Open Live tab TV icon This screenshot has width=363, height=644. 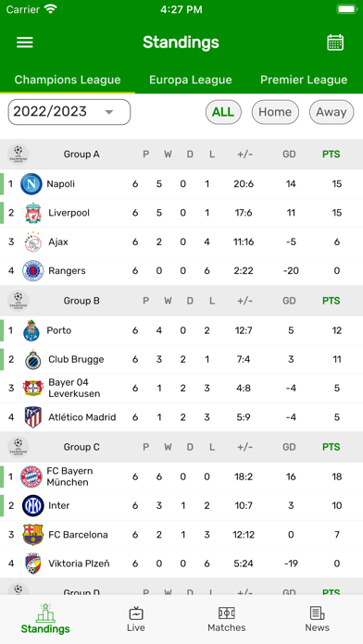(136, 613)
